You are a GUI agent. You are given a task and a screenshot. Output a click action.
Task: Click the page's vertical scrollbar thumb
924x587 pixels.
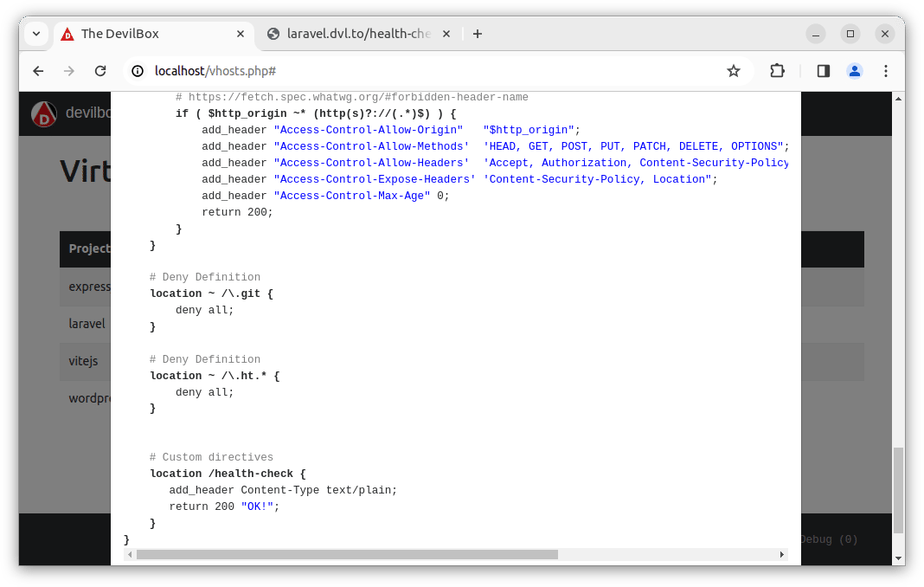click(898, 489)
